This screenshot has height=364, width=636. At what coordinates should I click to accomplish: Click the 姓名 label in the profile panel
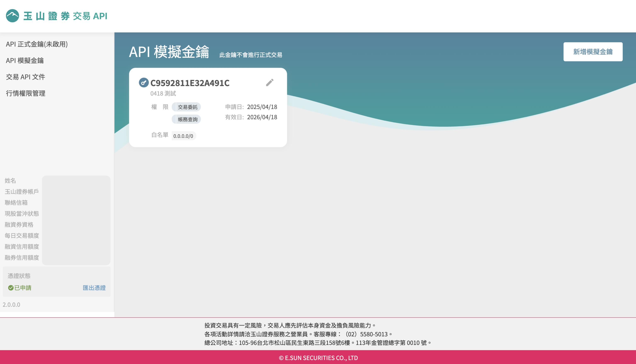(10, 181)
